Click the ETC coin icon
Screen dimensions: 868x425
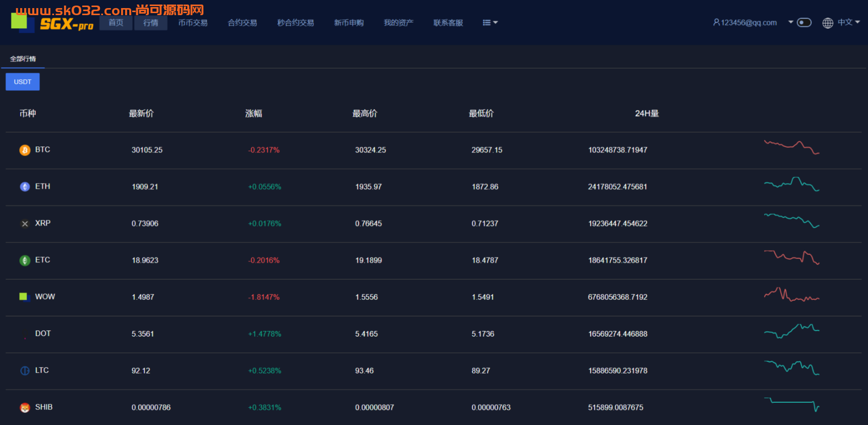tap(25, 260)
